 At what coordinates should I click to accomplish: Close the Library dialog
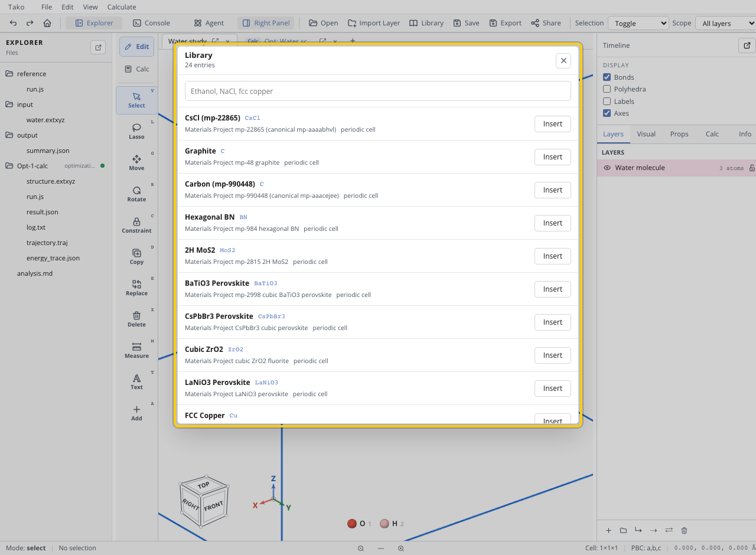(x=564, y=60)
